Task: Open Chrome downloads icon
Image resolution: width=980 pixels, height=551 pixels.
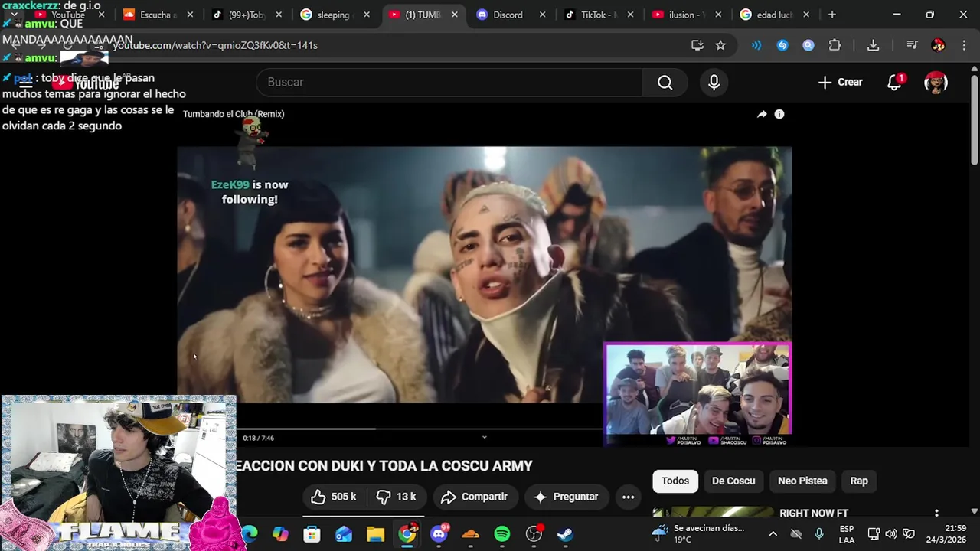Action: coord(873,45)
